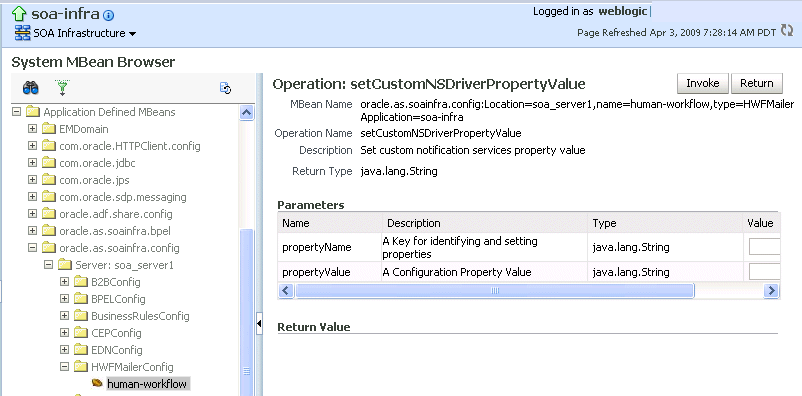Select the BusinessRulesConfig tree item
The height and width of the screenshot is (396, 802).
(140, 316)
